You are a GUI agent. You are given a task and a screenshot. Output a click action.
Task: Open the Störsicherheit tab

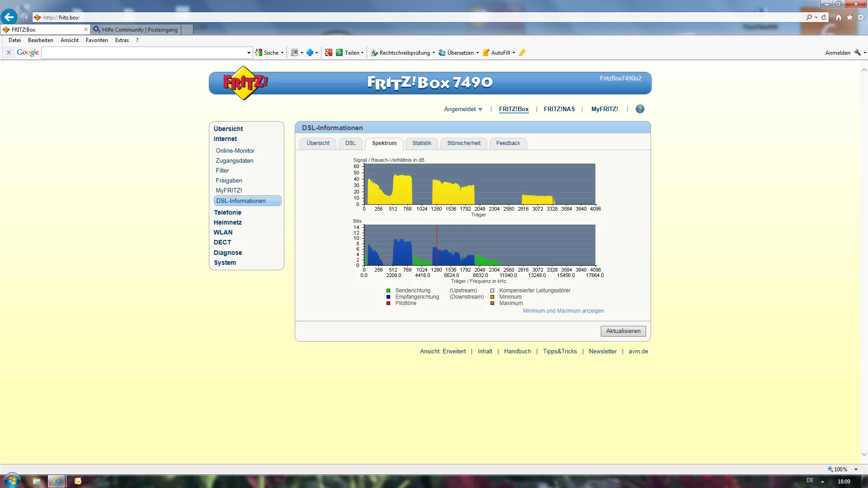point(463,143)
